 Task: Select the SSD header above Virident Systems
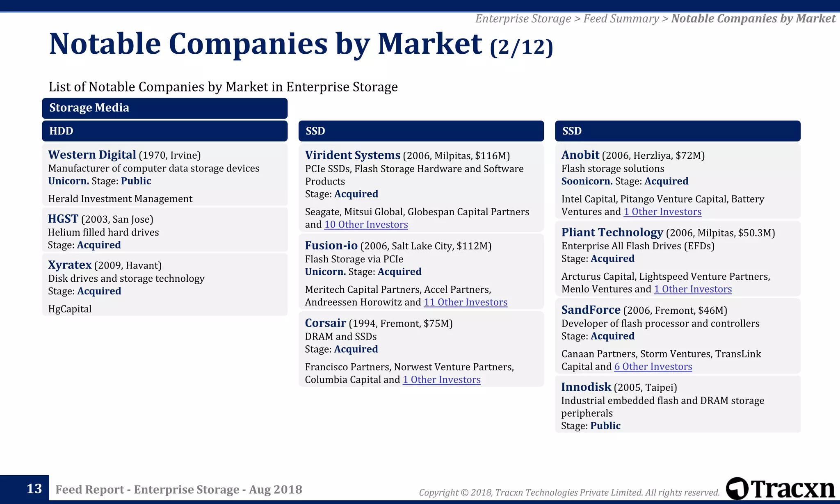421,131
